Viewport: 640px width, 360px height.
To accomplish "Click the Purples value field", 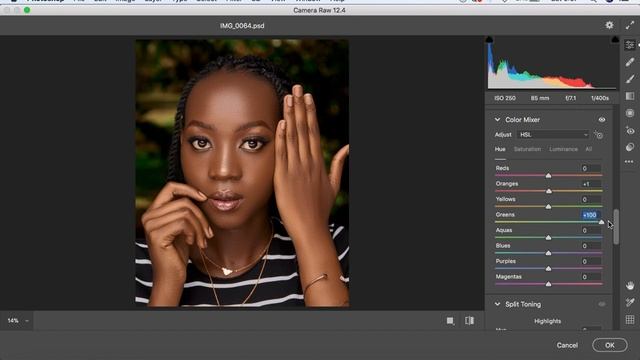I will tap(591, 262).
